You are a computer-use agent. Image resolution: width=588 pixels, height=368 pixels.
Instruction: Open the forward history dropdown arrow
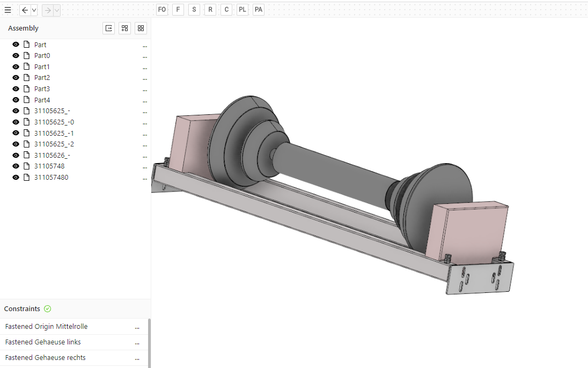(x=57, y=10)
